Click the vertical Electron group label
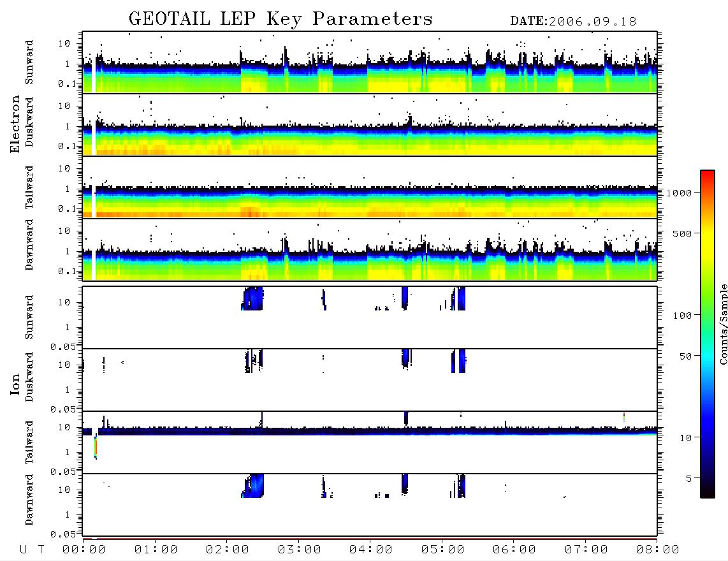The width and height of the screenshot is (728, 561). (15, 124)
